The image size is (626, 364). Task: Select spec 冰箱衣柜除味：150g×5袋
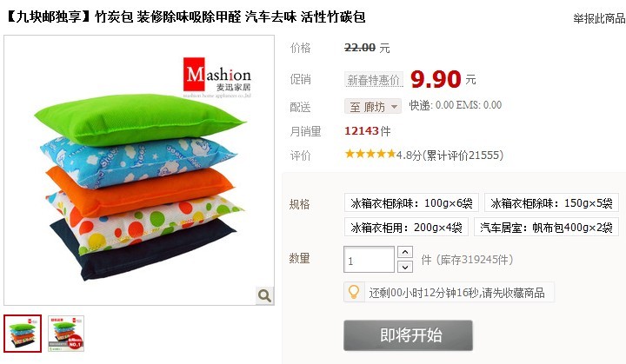551,202
